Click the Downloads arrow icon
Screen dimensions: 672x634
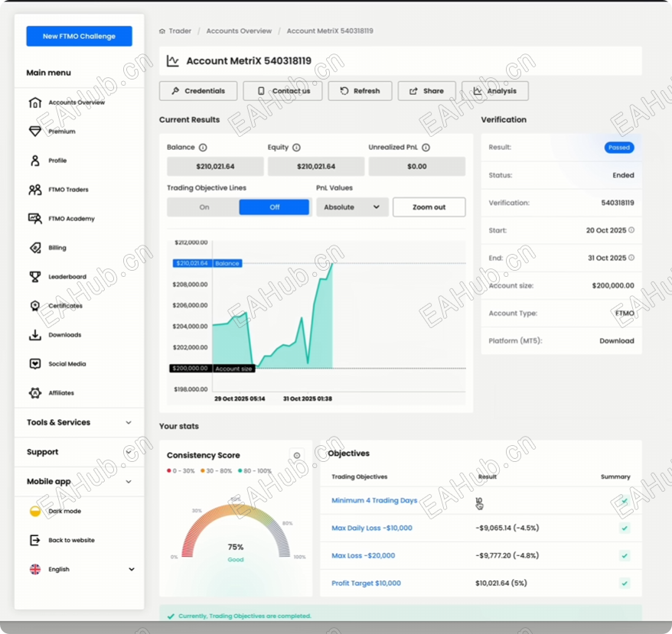[35, 334]
